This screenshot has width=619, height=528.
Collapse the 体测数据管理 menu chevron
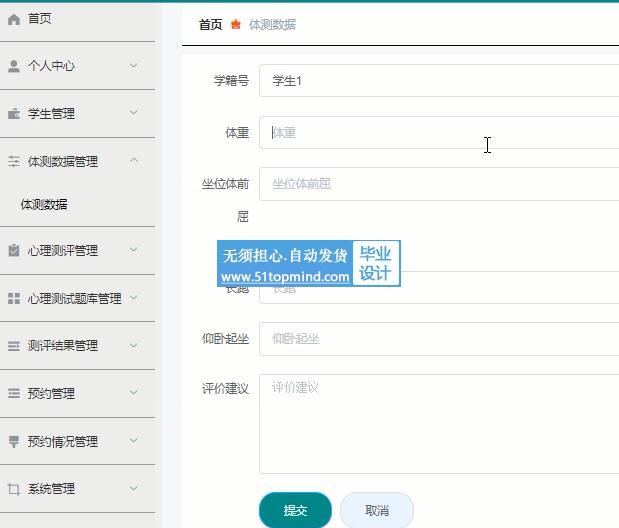coord(134,161)
